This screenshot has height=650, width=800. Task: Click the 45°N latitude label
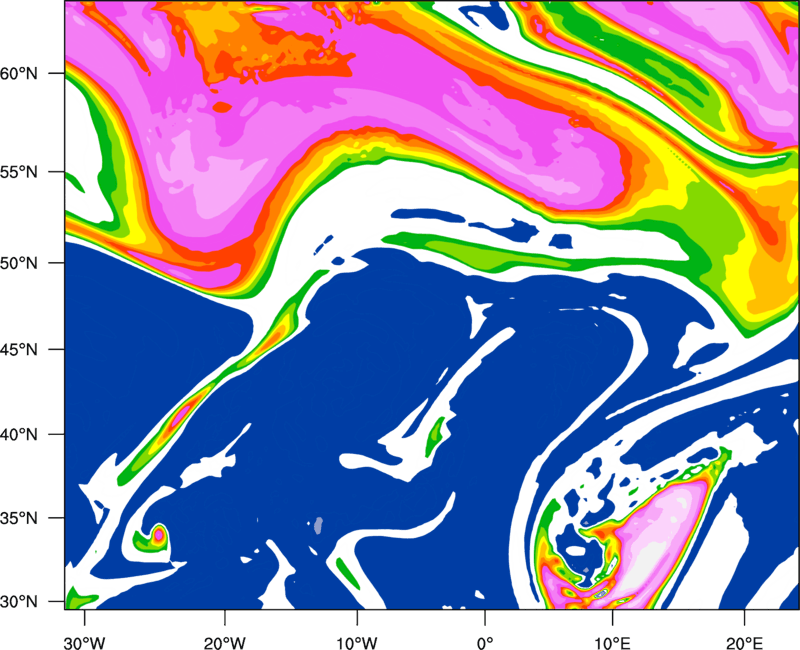19,349
